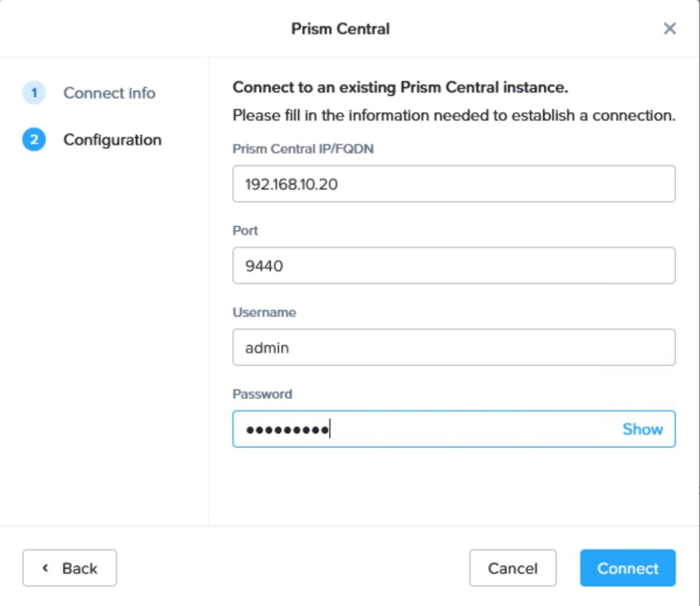This screenshot has width=700, height=606.
Task: Close the Prism Central dialog
Action: tap(670, 28)
